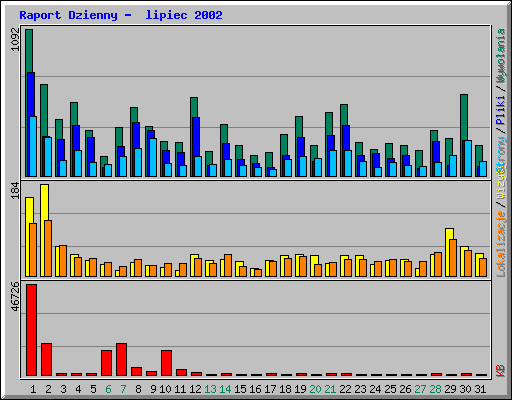
Task: Click the red "KB" legend label
Action: 501,371
